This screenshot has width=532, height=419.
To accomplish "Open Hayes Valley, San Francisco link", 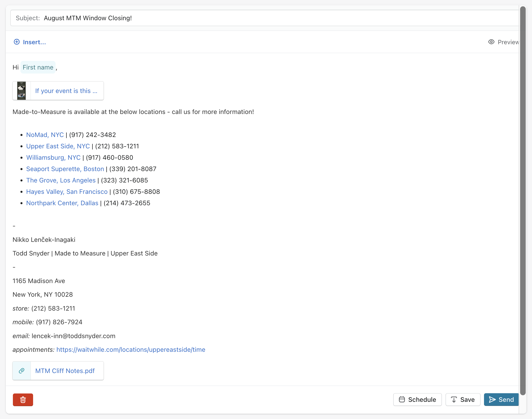I will (x=67, y=192).
